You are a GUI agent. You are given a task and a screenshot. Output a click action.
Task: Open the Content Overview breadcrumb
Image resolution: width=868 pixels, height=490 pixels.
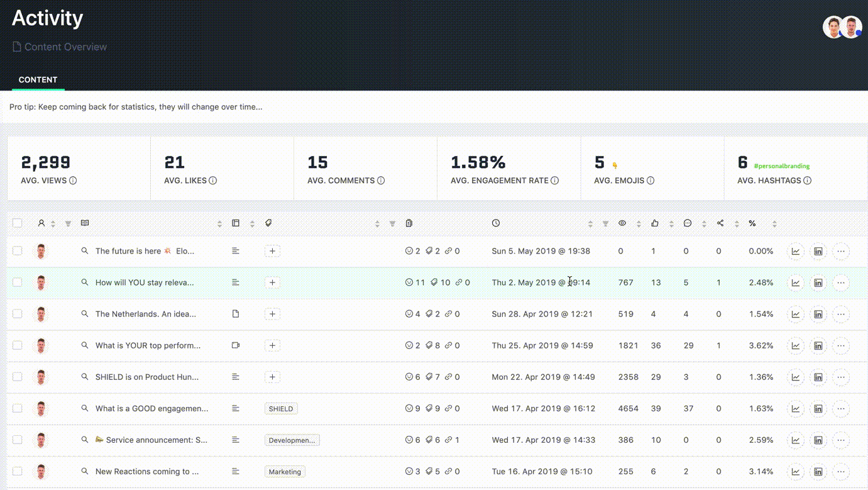[x=60, y=47]
